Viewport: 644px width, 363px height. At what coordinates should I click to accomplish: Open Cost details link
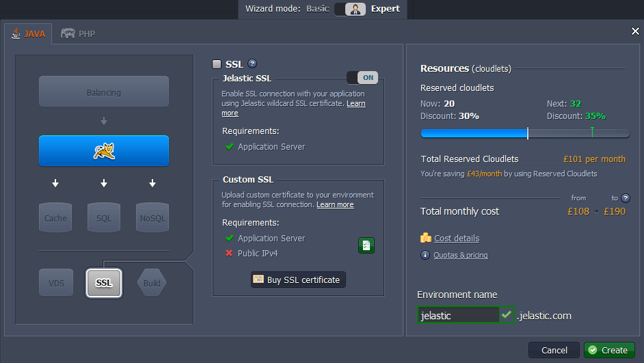[x=457, y=238]
